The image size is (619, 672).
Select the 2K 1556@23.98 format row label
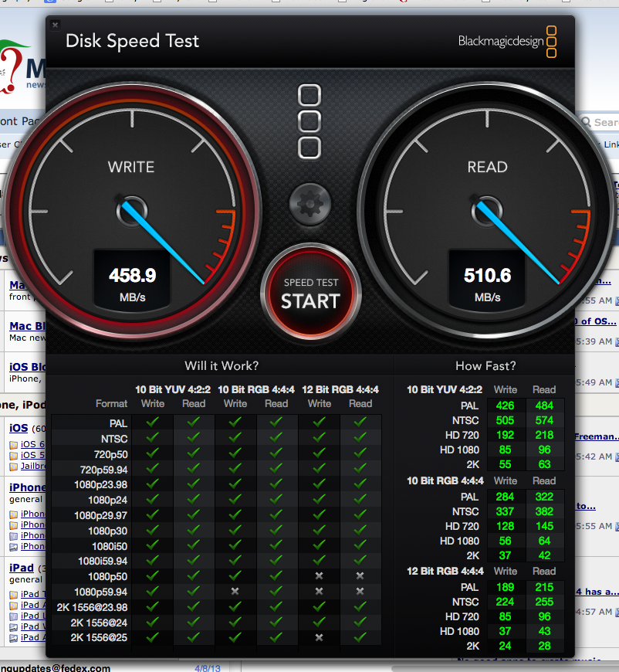pyautogui.click(x=92, y=607)
